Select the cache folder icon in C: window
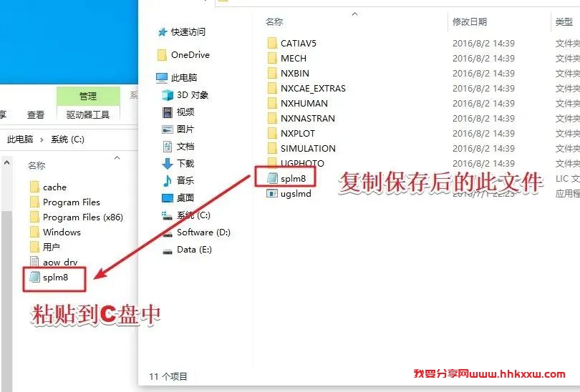 (34, 187)
